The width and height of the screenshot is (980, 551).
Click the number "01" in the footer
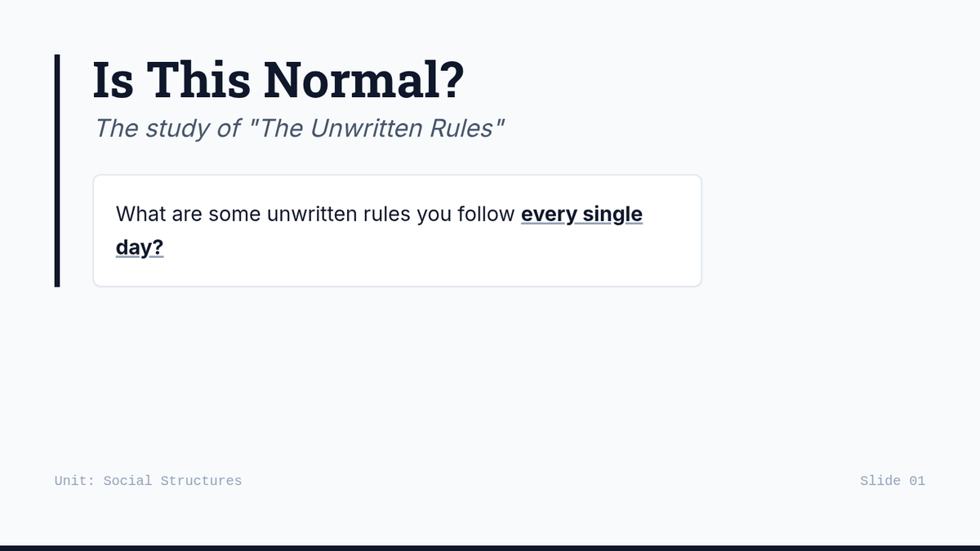tap(917, 481)
